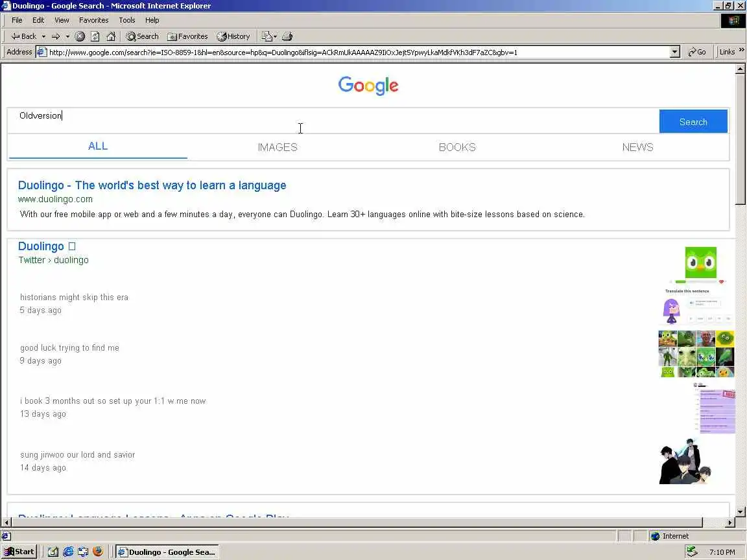The height and width of the screenshot is (560, 747).
Task: Select Duolingo - Google Search taskbar button
Action: tap(167, 552)
